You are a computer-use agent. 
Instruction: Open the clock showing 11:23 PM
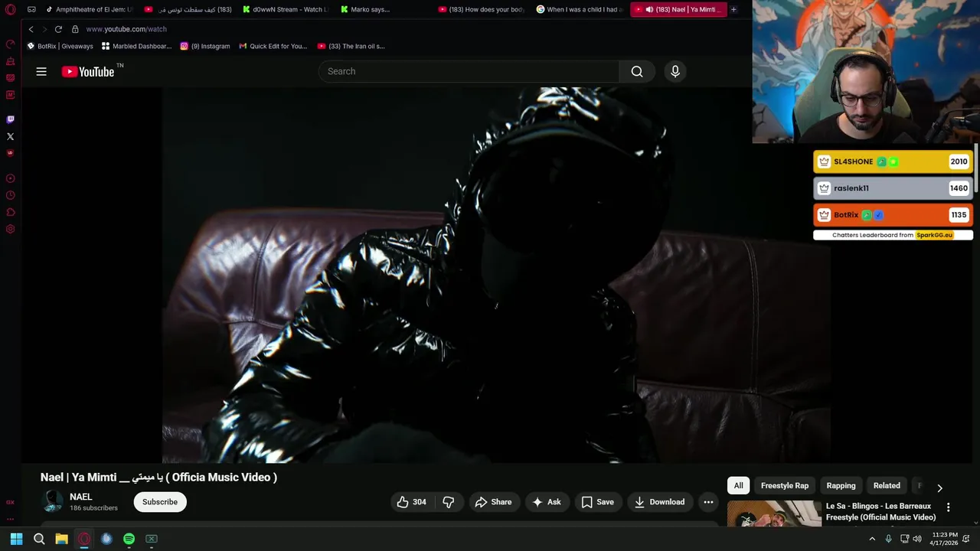coord(945,539)
